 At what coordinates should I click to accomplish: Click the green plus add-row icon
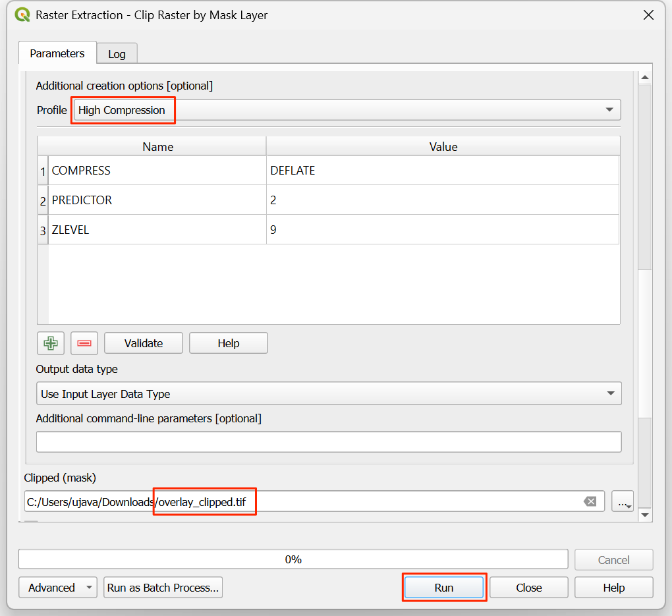(x=50, y=343)
